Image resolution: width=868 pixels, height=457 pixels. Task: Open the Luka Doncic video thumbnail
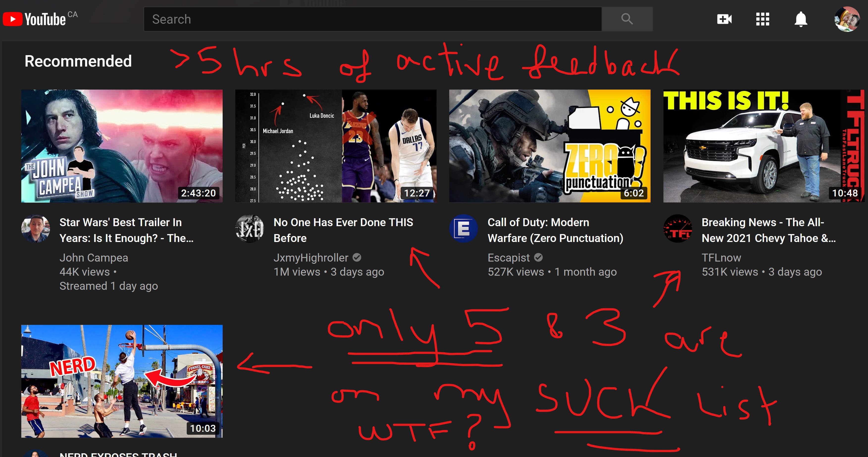336,146
